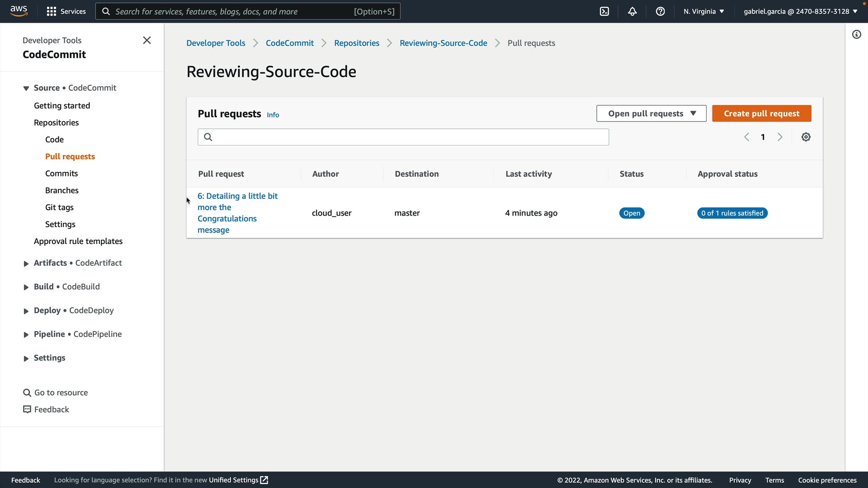Expand the Pipeline CodePipeline section
The width and height of the screenshot is (868, 488).
point(26,335)
